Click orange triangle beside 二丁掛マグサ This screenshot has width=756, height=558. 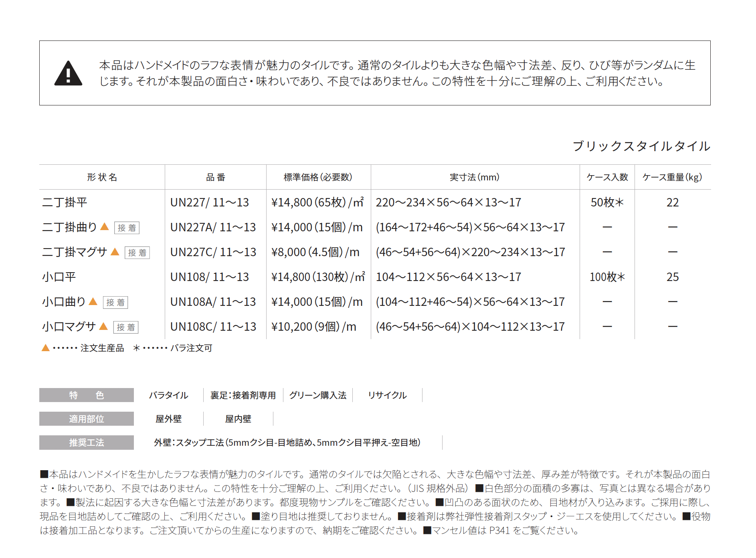(x=115, y=252)
